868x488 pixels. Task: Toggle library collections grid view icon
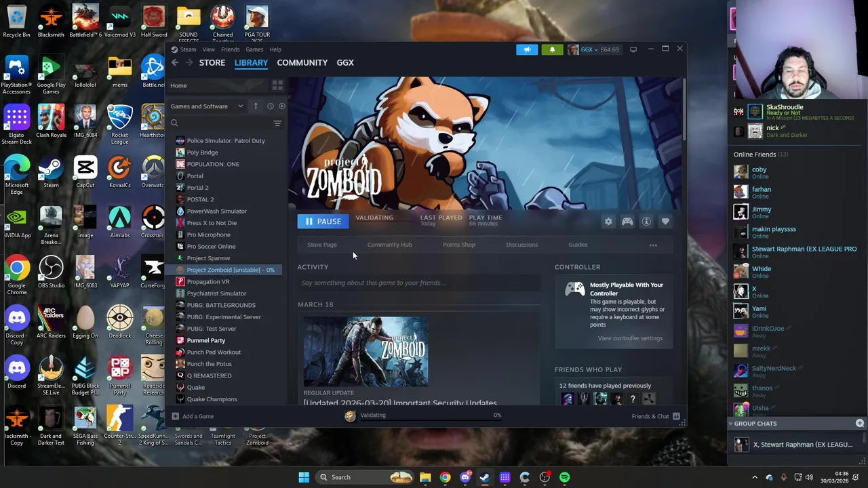click(x=277, y=85)
